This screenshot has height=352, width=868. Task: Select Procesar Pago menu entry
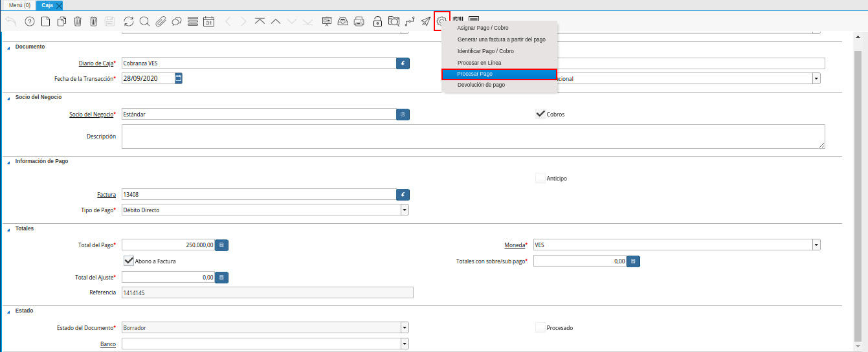pyautogui.click(x=499, y=74)
